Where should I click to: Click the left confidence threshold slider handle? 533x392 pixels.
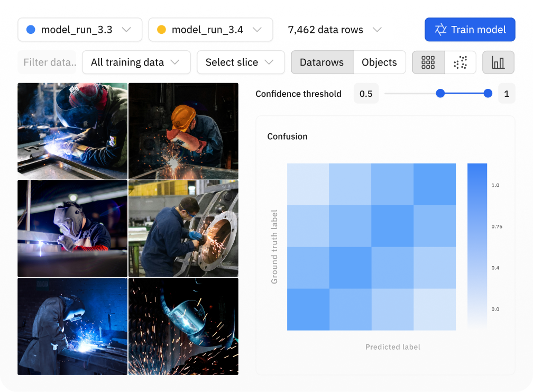(x=440, y=94)
